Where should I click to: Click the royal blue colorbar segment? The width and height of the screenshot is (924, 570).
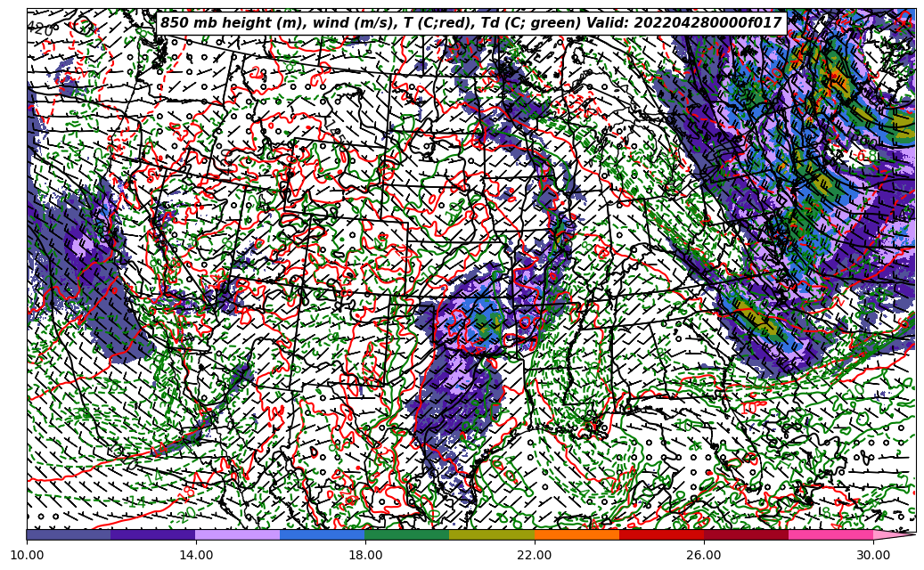coord(322,534)
